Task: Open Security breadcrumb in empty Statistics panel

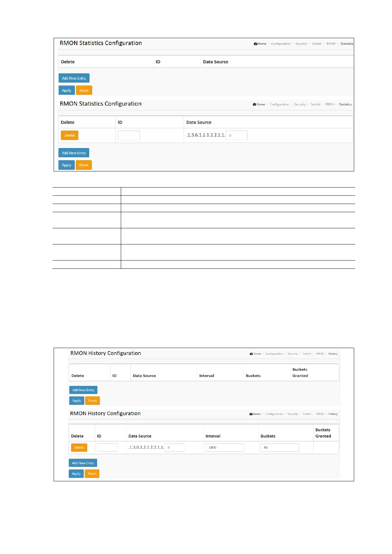Action: [301, 44]
